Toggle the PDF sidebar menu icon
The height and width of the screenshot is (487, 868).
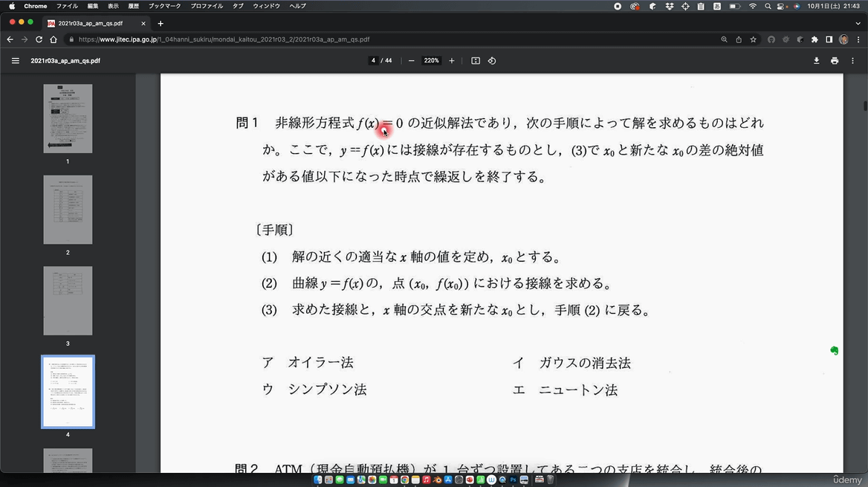pyautogui.click(x=16, y=61)
